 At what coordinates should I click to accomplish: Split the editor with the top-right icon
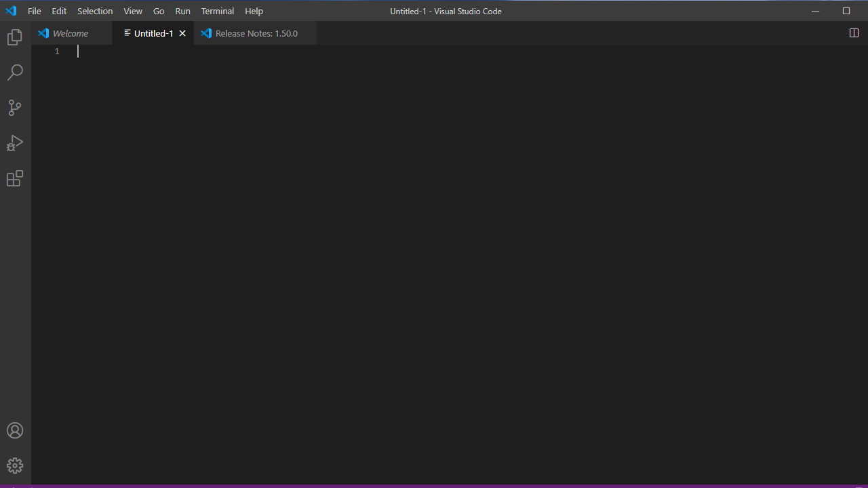tap(854, 33)
